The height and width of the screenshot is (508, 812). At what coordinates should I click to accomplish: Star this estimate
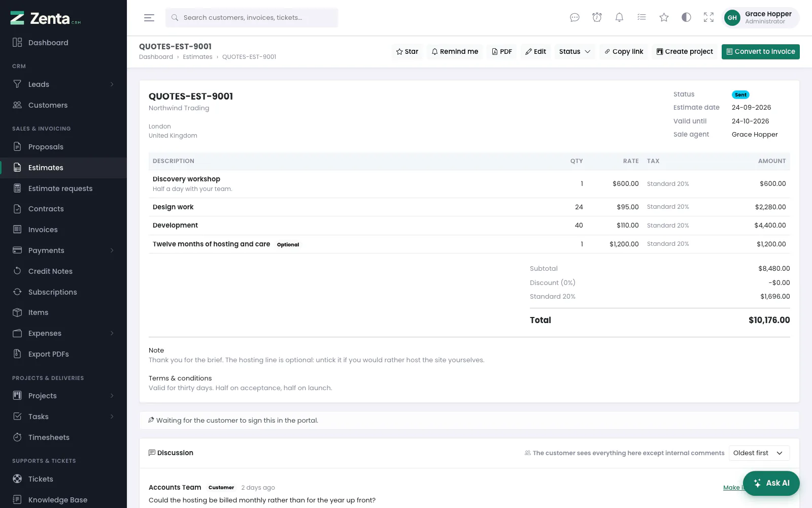click(407, 52)
